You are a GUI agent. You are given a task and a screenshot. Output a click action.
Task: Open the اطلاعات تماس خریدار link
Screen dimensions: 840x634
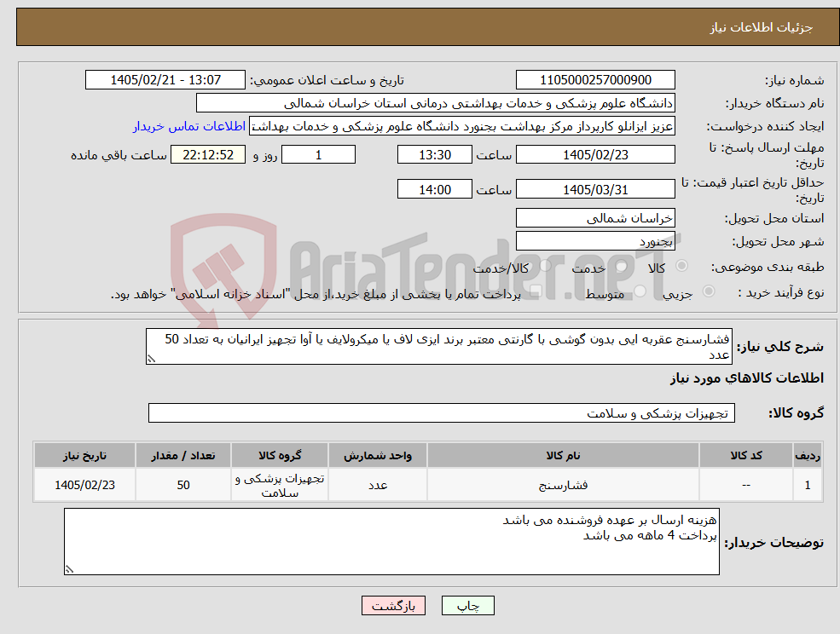[189, 126]
